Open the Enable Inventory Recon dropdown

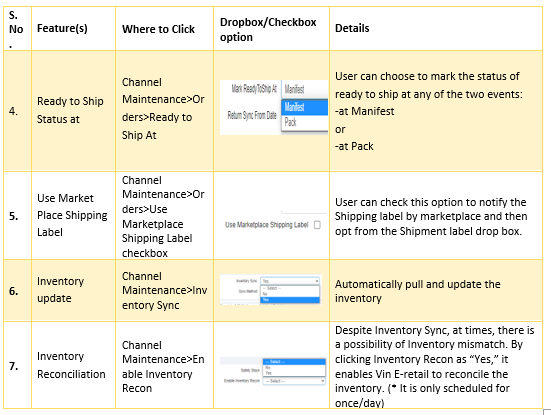pyautogui.click(x=294, y=381)
